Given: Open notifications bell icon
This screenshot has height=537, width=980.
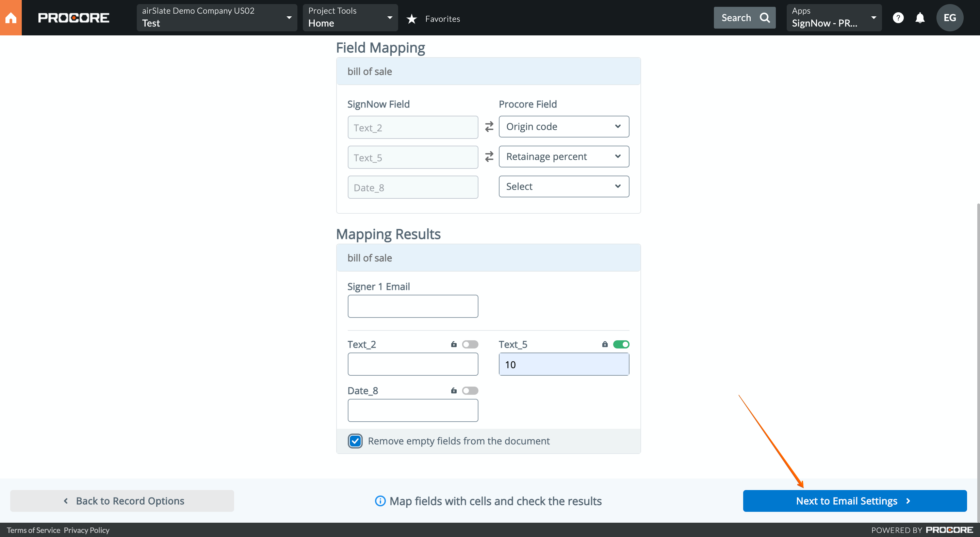Looking at the screenshot, I should click(x=920, y=18).
